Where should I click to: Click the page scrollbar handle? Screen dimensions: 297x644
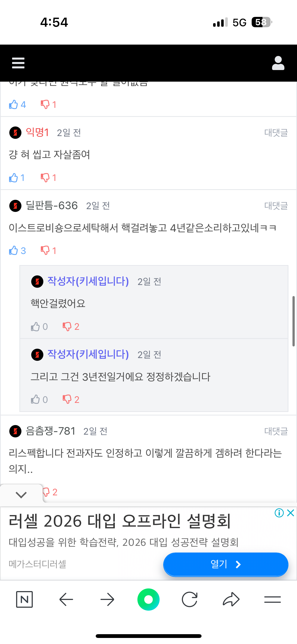[293, 321]
